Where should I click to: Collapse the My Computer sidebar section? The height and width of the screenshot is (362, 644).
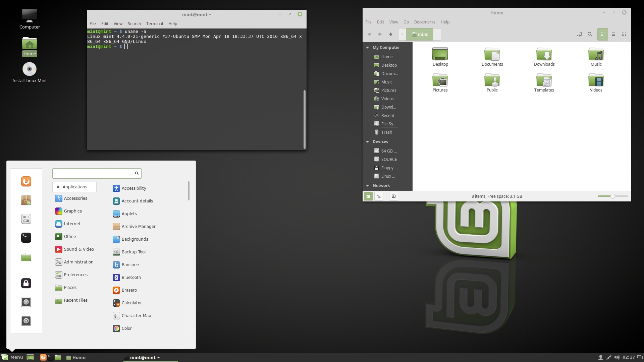[x=368, y=48]
